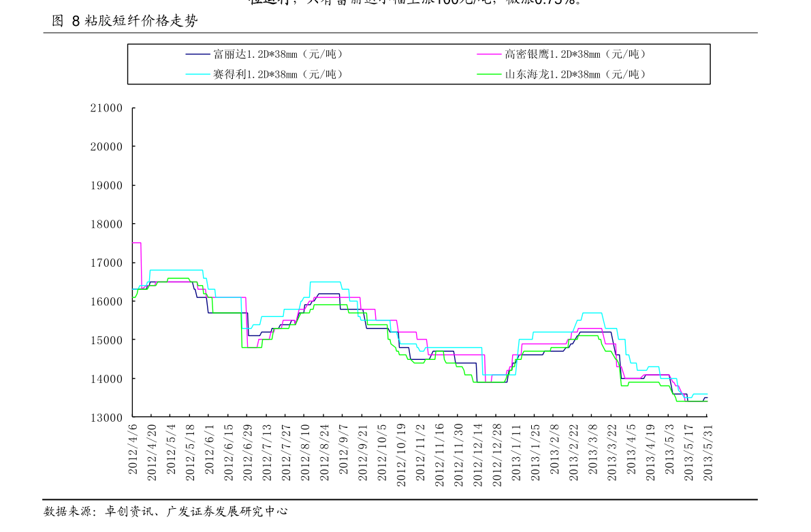Click the cyan line's first high plateau
This screenshot has width=811, height=532.
(x=176, y=270)
